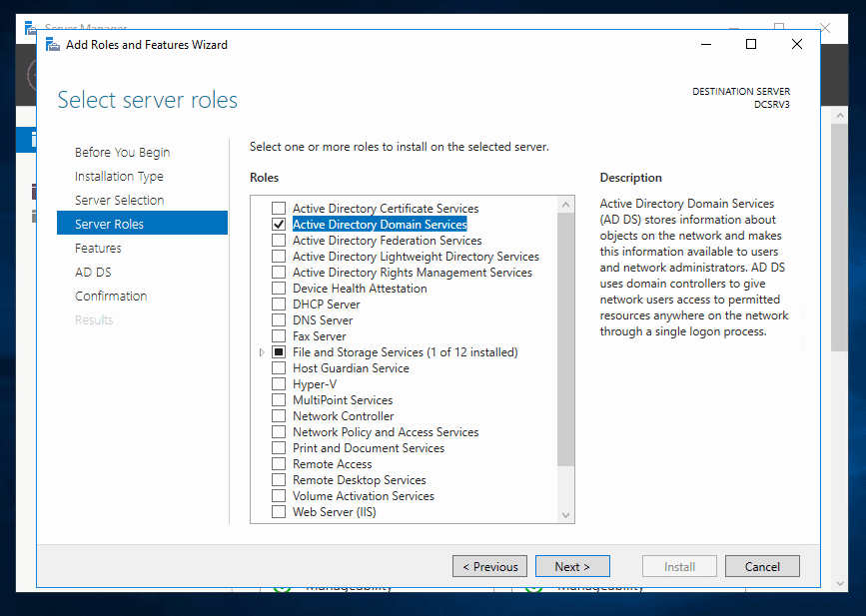866x616 pixels.
Task: Click Server Manager window scrollbar up arrow
Action: click(x=839, y=116)
